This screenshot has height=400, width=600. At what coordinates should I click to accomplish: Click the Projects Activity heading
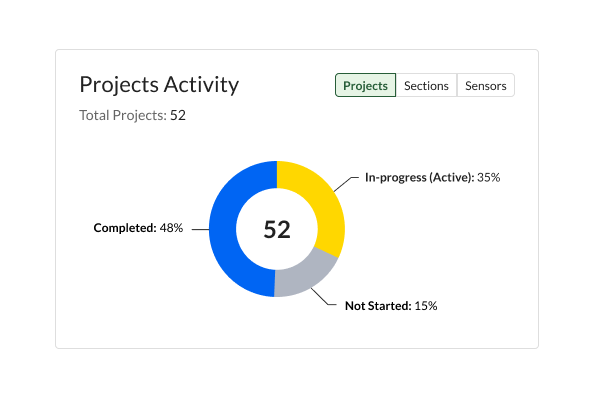click(x=159, y=85)
